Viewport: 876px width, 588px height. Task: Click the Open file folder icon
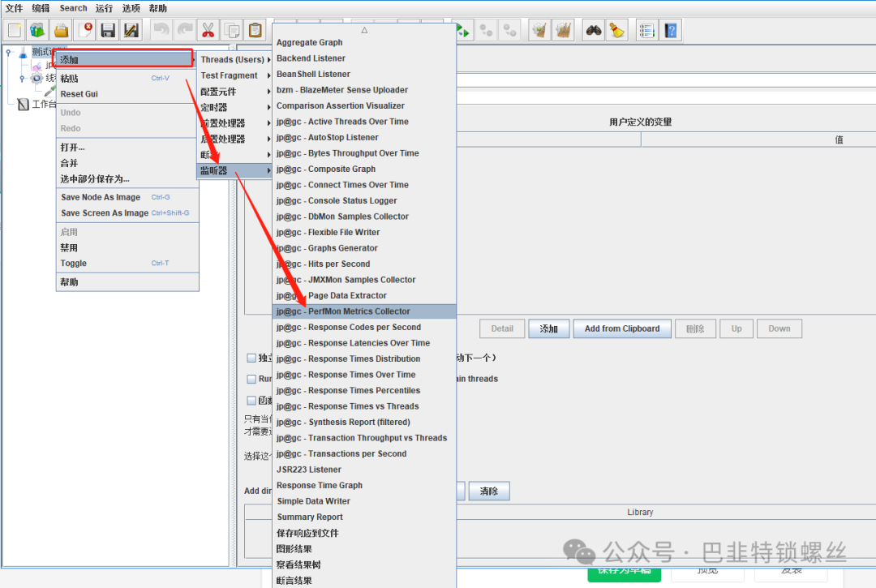[x=62, y=30]
